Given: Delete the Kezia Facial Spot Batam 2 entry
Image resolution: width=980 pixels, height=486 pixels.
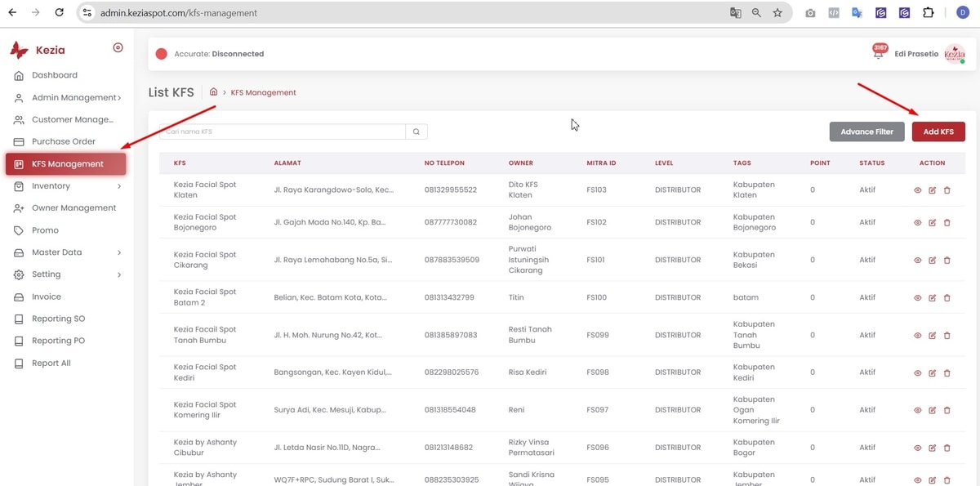Looking at the screenshot, I should point(947,297).
